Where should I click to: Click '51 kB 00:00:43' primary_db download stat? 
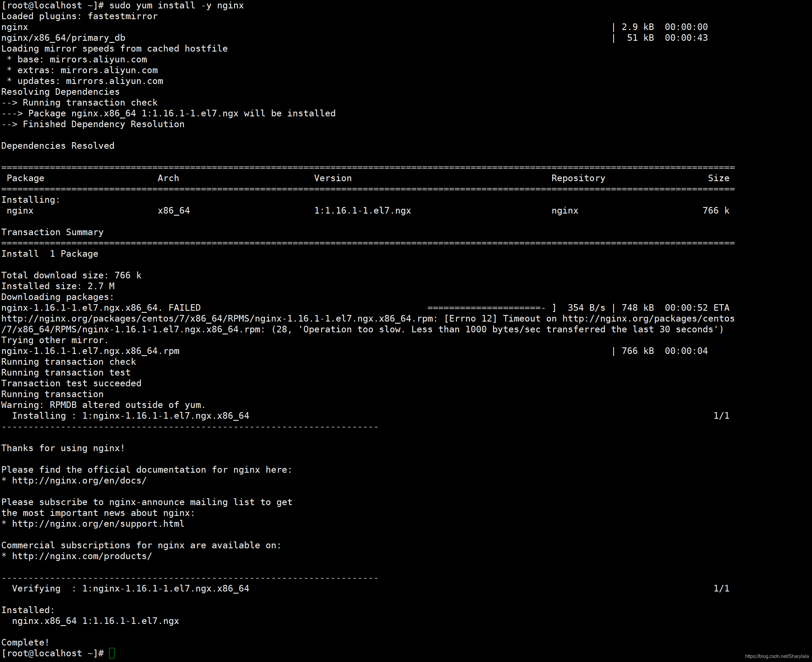coord(667,38)
